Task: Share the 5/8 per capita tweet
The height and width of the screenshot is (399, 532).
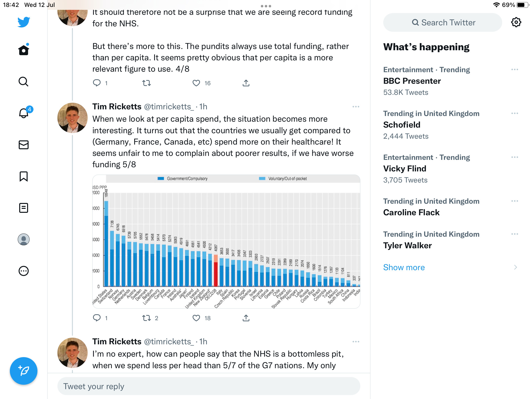Action: click(x=246, y=318)
